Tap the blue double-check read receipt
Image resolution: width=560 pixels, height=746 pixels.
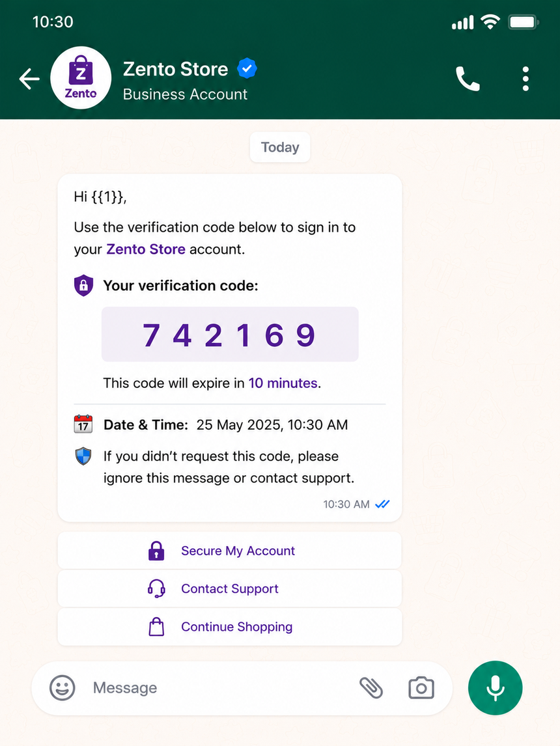382,504
